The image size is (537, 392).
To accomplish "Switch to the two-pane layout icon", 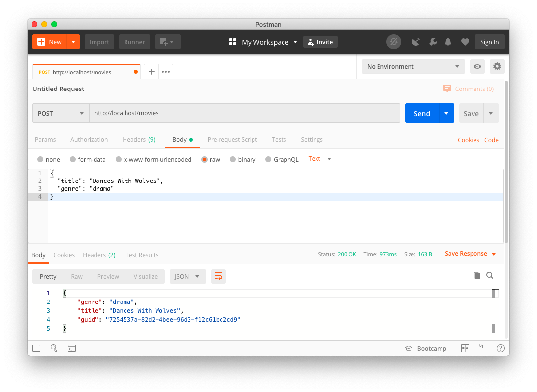I will (x=465, y=348).
